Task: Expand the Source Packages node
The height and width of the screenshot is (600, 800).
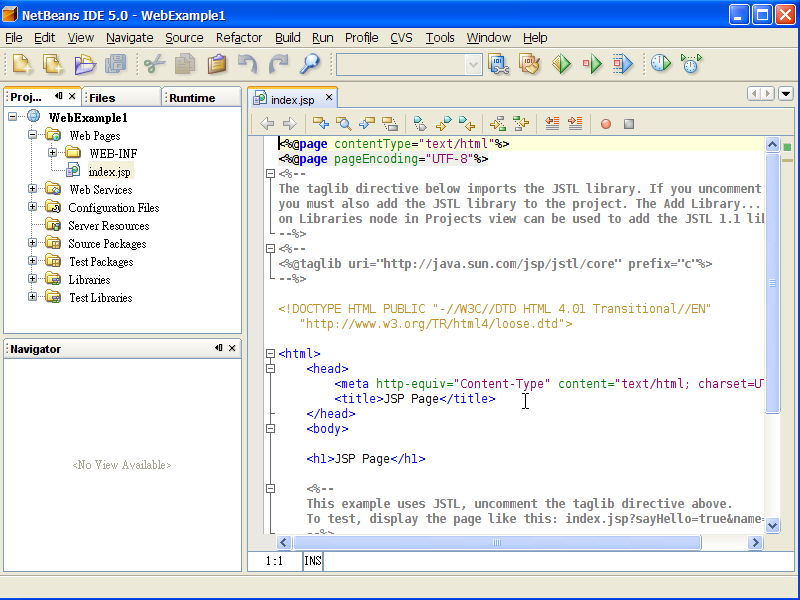Action: point(32,243)
